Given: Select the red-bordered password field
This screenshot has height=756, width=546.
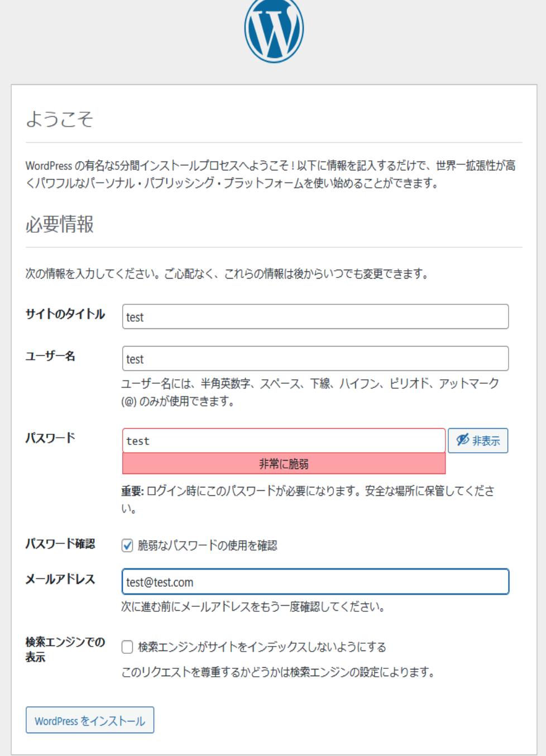Looking at the screenshot, I should point(285,441).
